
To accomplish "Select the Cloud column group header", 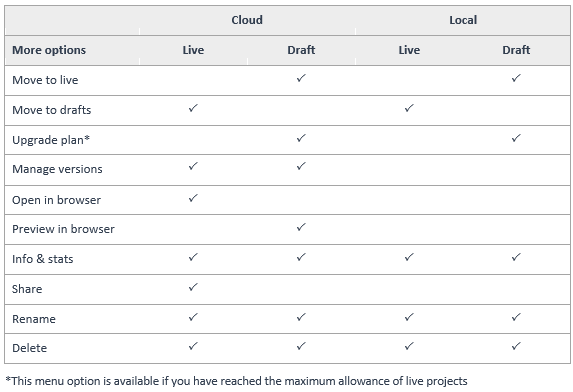I will tap(247, 20).
